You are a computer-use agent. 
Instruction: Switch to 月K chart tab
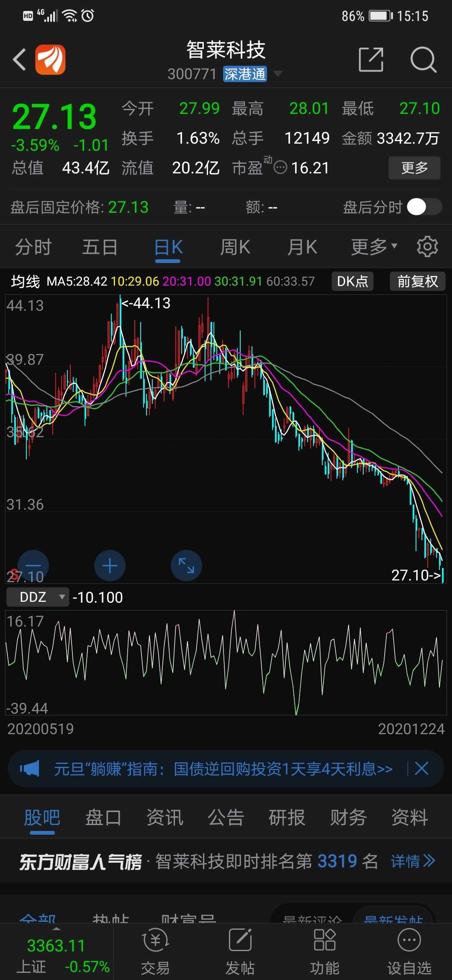[302, 247]
